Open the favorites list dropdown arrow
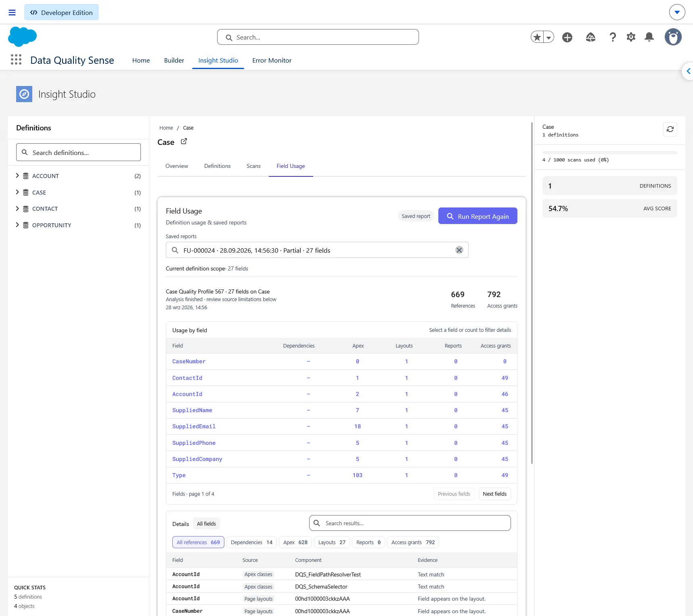693x616 pixels. point(549,37)
